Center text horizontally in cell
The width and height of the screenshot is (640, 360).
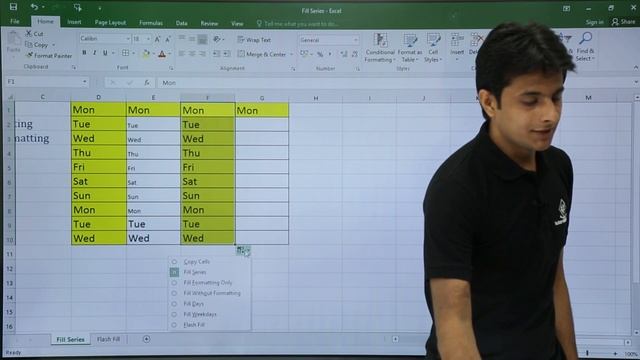coord(192,53)
